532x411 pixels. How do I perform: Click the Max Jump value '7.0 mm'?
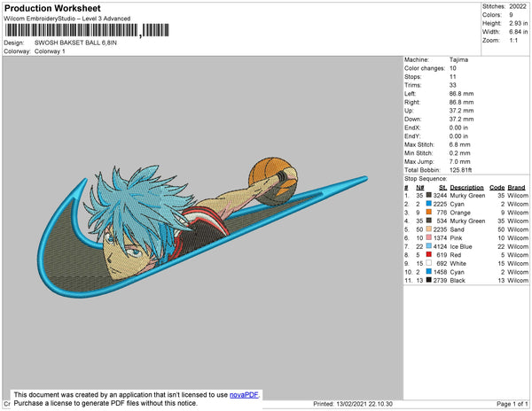coord(459,161)
